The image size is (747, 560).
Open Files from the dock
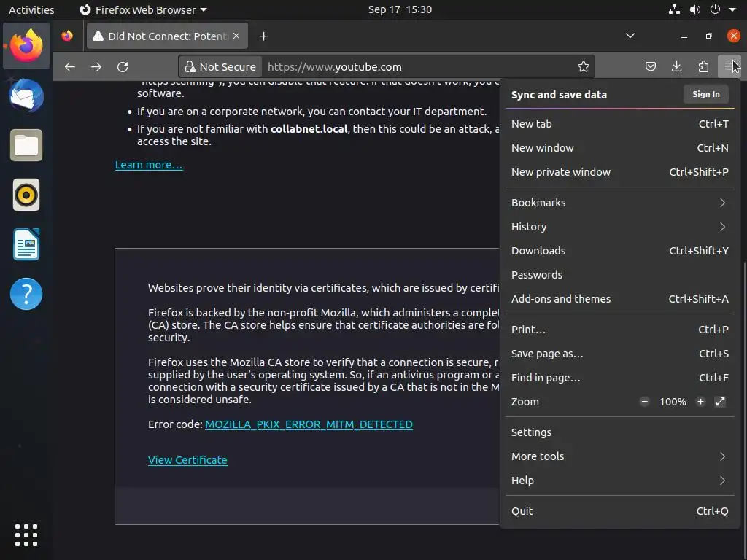click(26, 145)
